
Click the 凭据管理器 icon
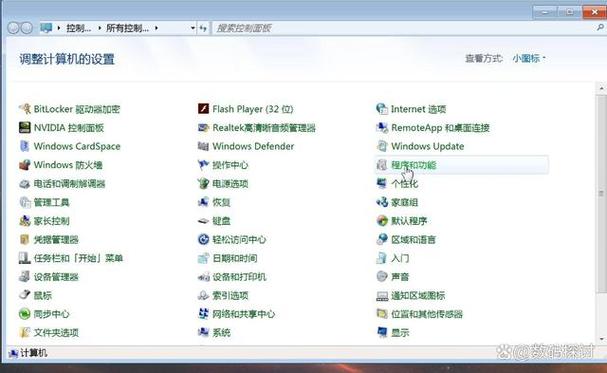pyautogui.click(x=25, y=240)
